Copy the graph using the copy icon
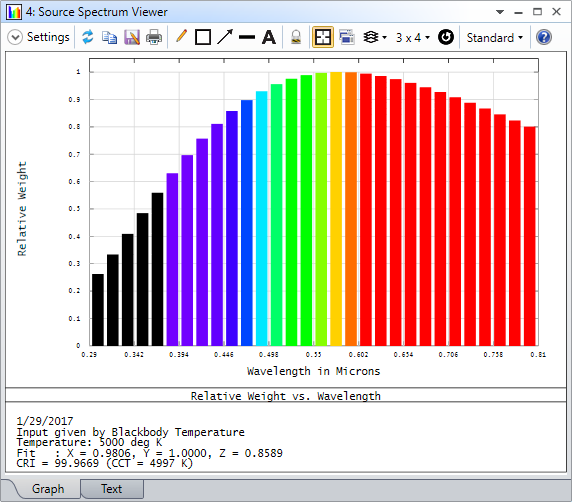572x502 pixels. 109,37
